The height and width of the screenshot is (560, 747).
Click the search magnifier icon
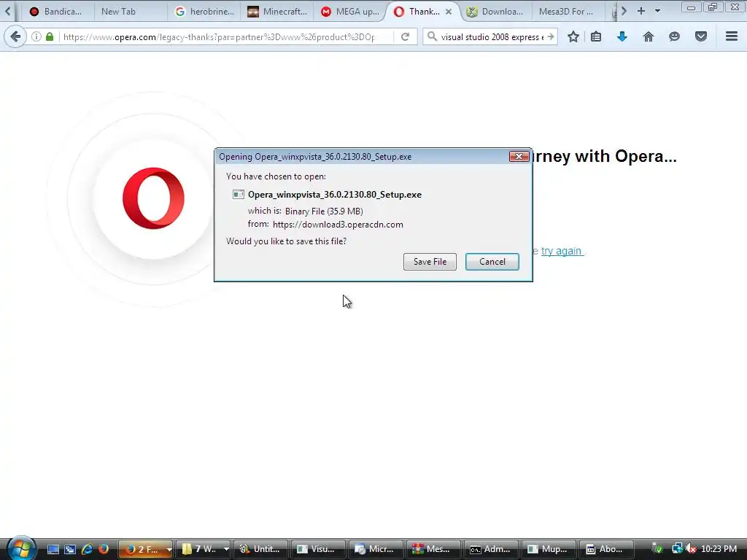(432, 36)
